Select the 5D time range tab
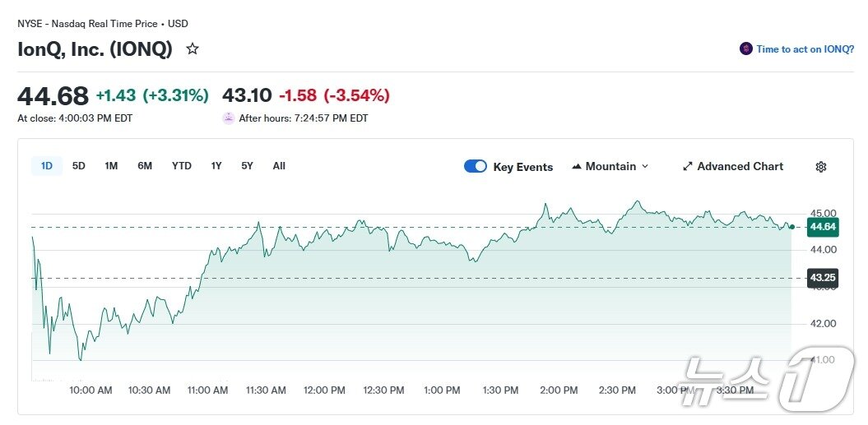868x425 pixels. pos(79,166)
